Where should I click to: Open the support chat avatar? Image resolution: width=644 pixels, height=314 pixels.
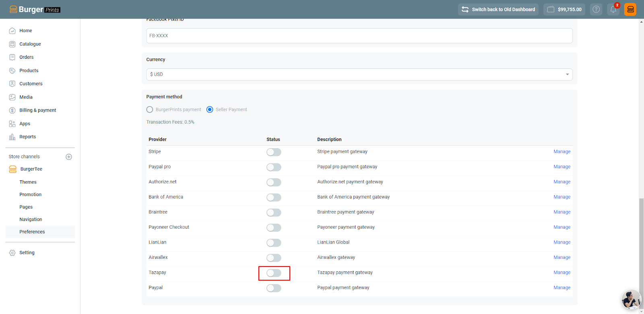[631, 300]
